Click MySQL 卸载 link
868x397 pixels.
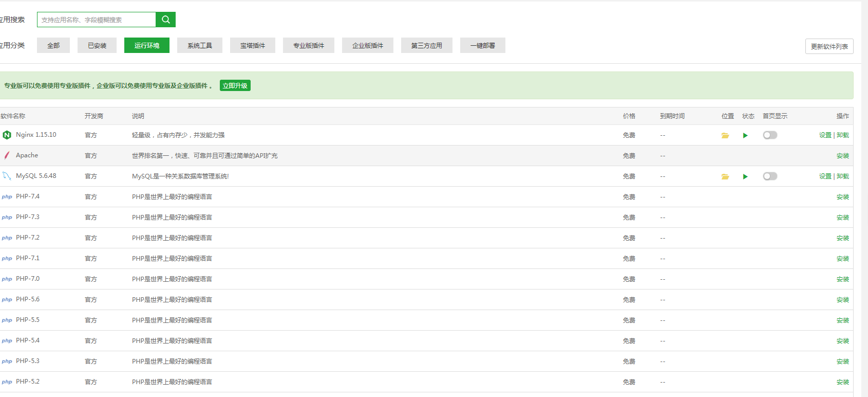coord(843,176)
